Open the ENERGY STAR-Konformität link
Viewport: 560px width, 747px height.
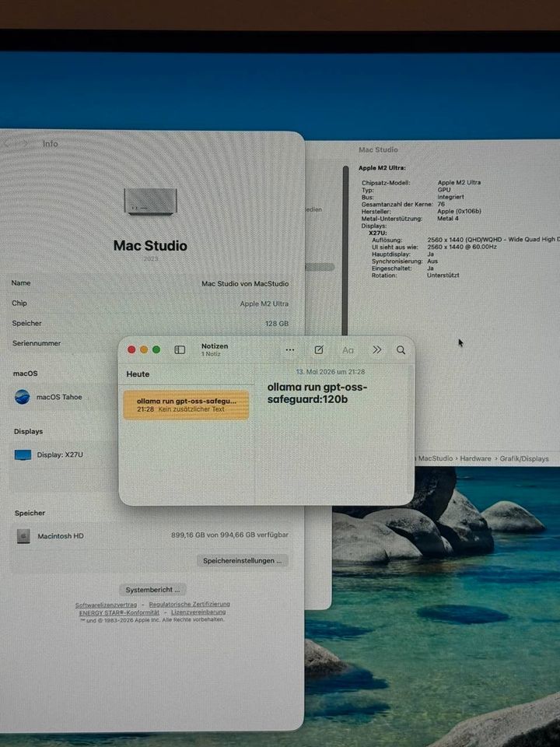point(119,612)
